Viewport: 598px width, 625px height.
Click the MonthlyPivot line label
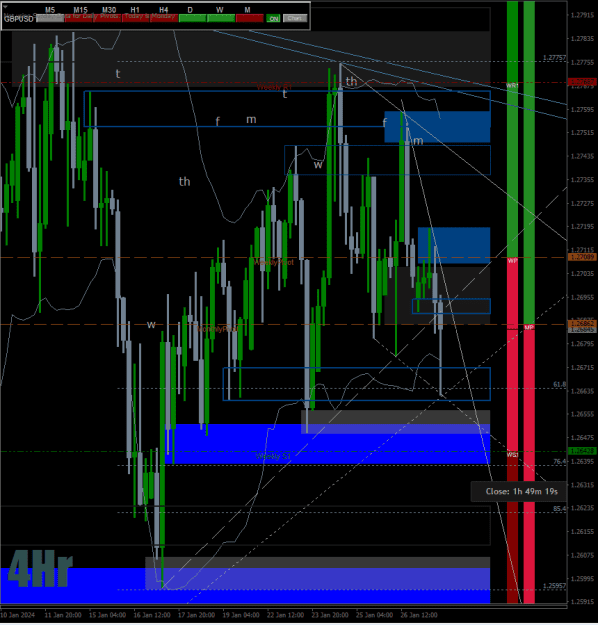218,329
